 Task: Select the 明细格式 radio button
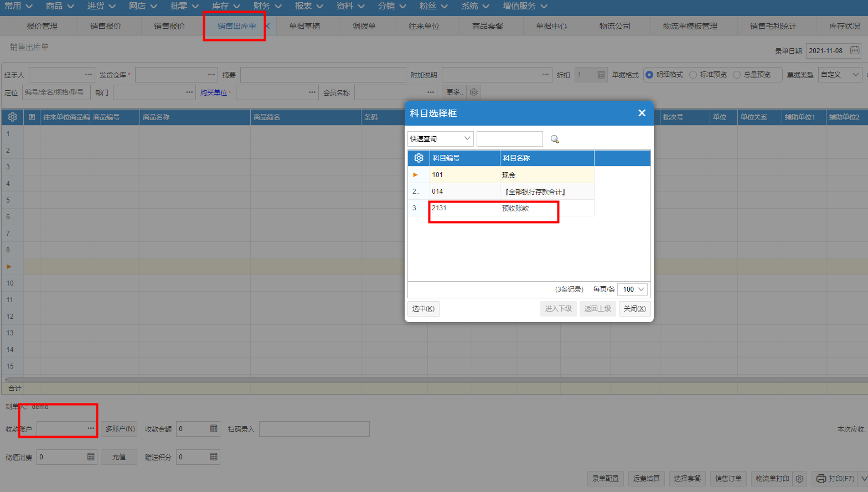[649, 75]
